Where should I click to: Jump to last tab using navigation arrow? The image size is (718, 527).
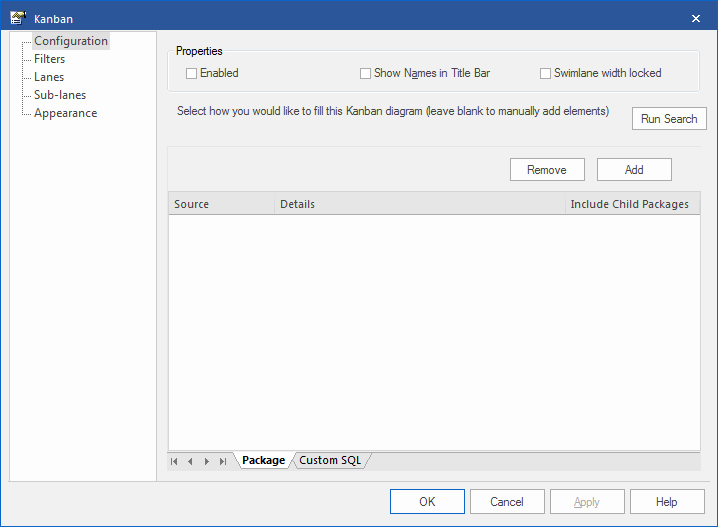click(x=222, y=461)
